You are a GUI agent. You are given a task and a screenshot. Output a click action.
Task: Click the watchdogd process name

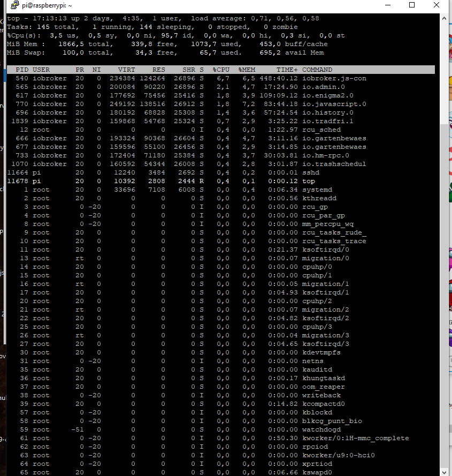(x=321, y=429)
